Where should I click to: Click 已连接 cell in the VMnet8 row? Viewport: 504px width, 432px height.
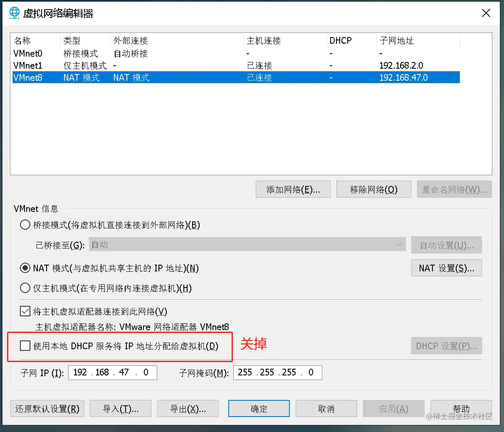[259, 77]
